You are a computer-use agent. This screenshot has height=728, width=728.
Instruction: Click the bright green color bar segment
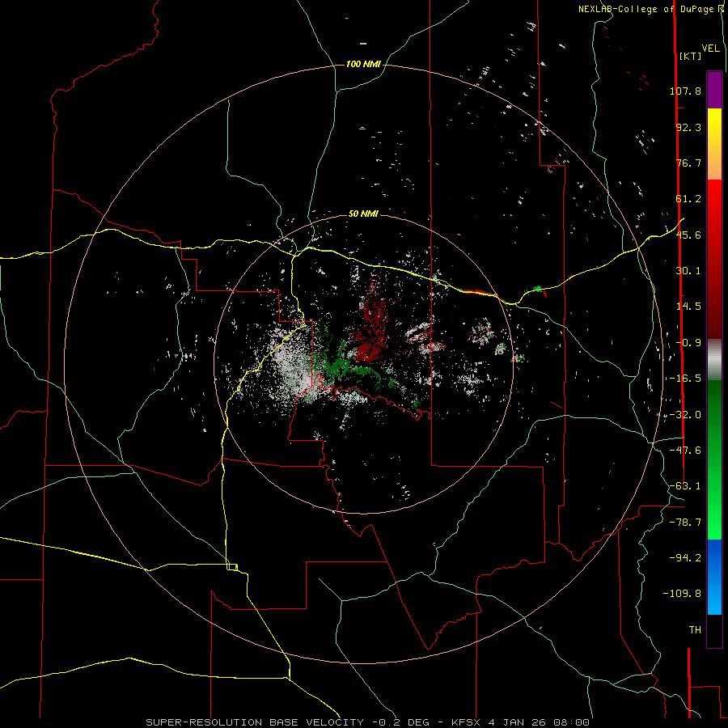point(714,459)
